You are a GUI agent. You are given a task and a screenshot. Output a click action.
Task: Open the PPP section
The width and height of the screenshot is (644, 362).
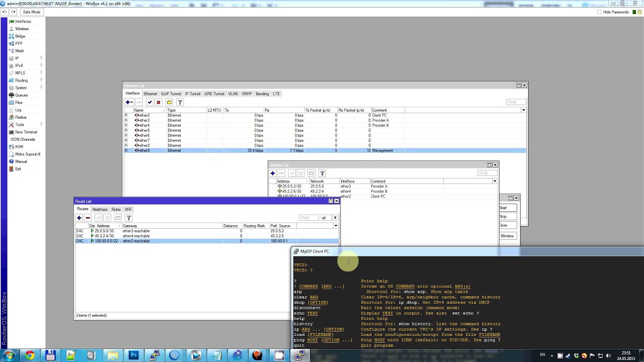point(19,43)
